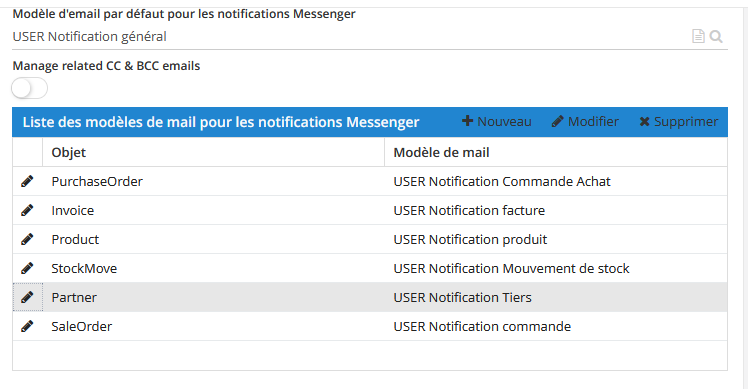This screenshot has height=389, width=748.
Task: Search templates with the magnifier icon
Action: coord(716,36)
